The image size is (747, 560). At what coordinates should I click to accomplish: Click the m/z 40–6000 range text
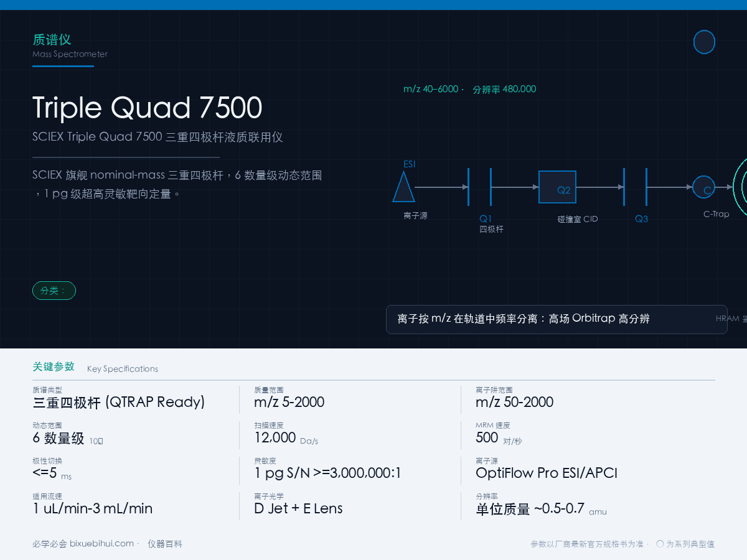point(431,89)
